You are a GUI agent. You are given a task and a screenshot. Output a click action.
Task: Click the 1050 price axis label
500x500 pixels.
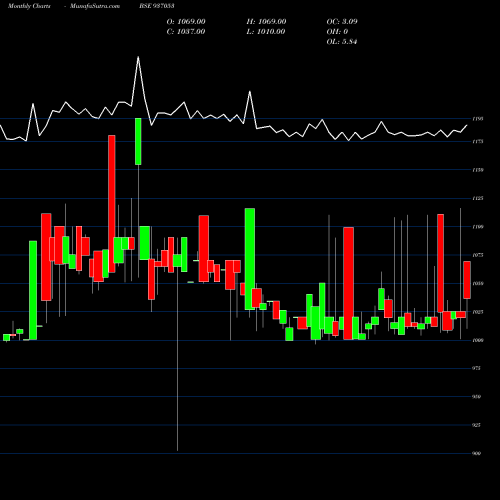477,284
